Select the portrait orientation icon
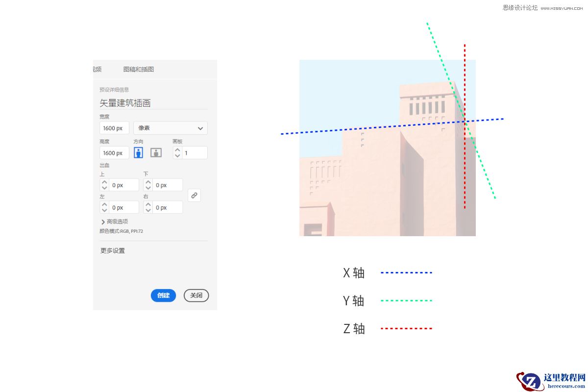This screenshot has height=392, width=588. pyautogui.click(x=139, y=152)
